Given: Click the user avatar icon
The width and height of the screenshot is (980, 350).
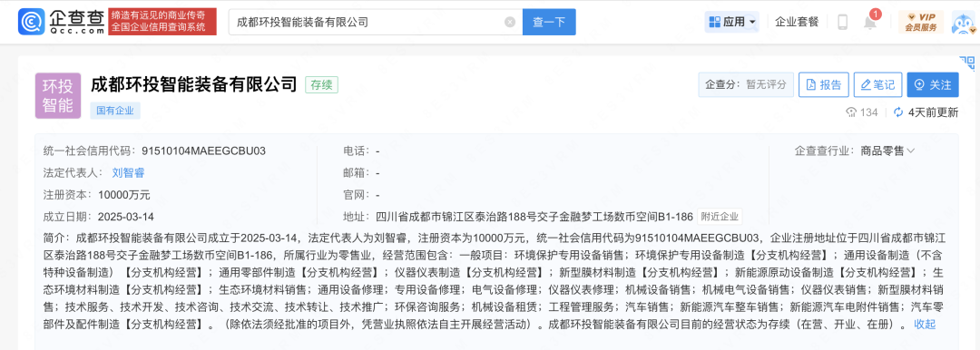Looking at the screenshot, I should click(x=965, y=22).
